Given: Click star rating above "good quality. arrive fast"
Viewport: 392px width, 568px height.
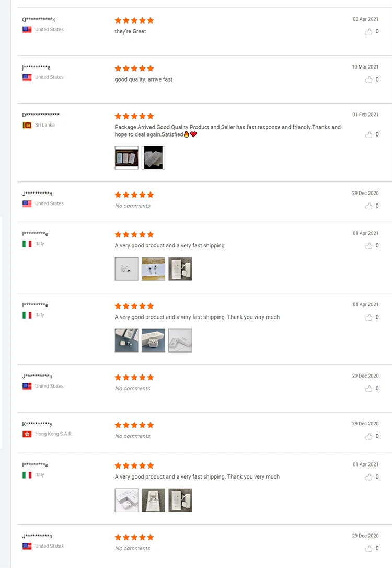Looking at the screenshot, I should coord(134,69).
